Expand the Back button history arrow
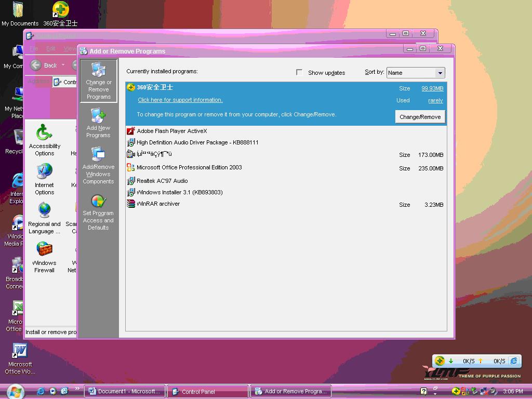The image size is (532, 399). click(63, 65)
